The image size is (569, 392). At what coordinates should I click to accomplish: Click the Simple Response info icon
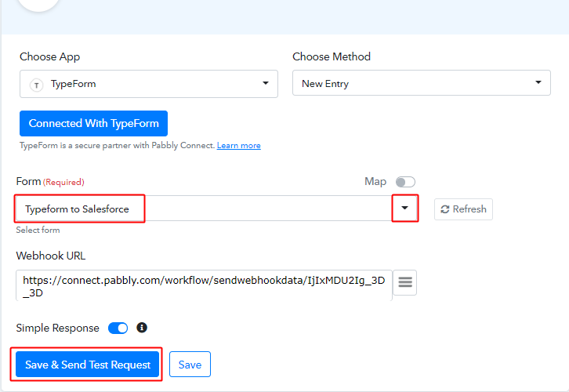(x=142, y=328)
